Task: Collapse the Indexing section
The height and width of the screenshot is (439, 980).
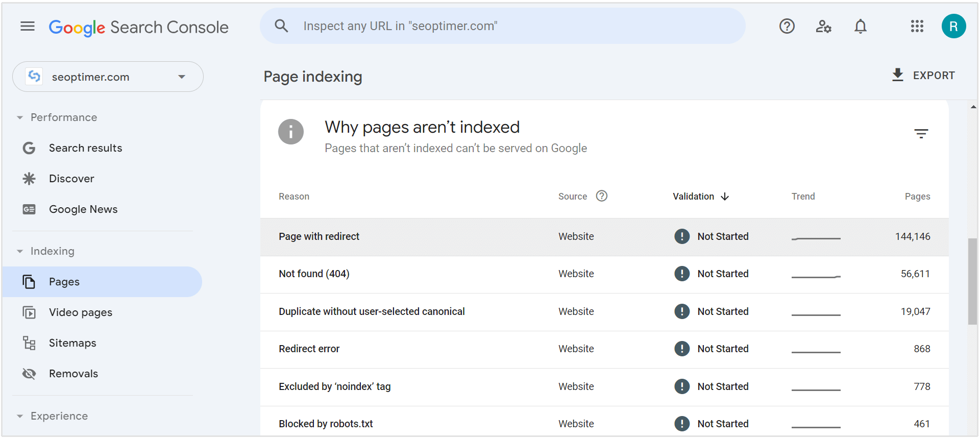Action: click(x=20, y=251)
